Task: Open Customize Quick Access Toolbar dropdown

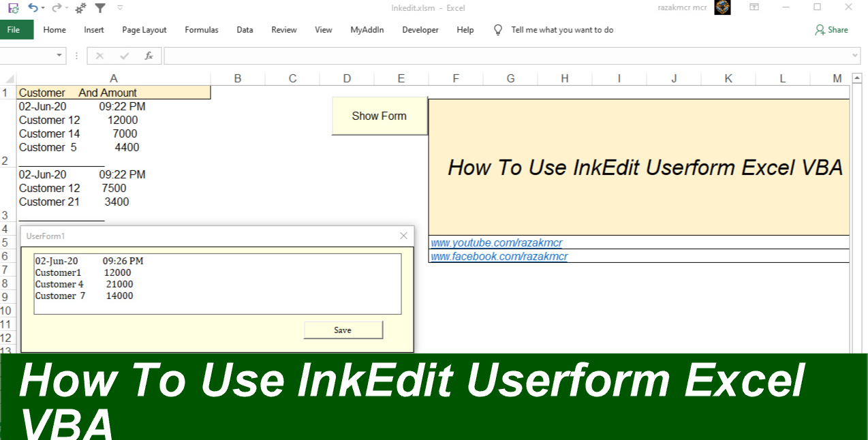Action: 121,8
